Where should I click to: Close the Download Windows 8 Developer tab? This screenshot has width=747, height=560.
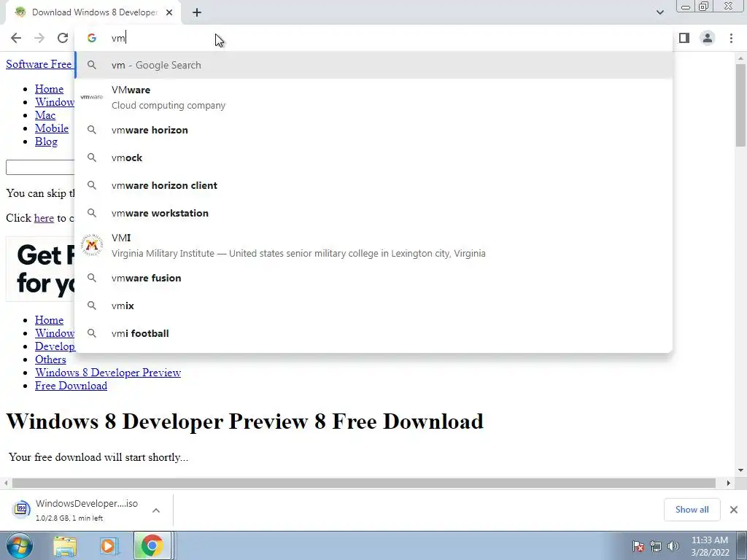[x=169, y=13]
